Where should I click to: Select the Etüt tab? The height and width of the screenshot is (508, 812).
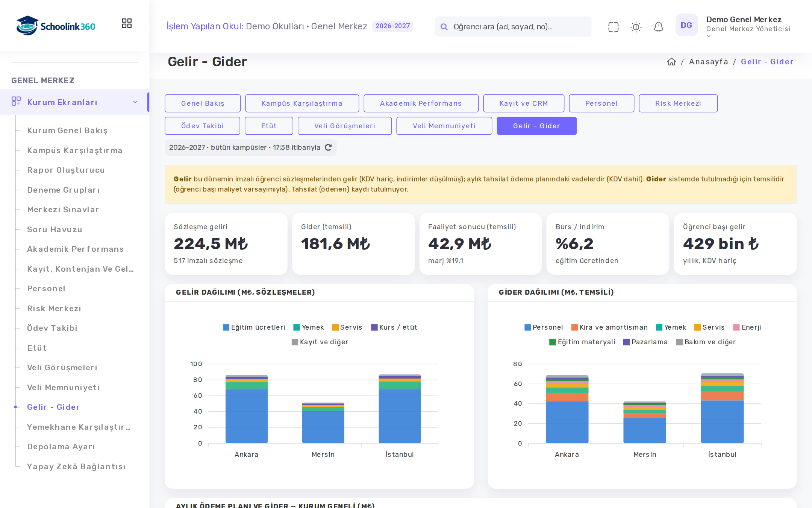(x=269, y=126)
